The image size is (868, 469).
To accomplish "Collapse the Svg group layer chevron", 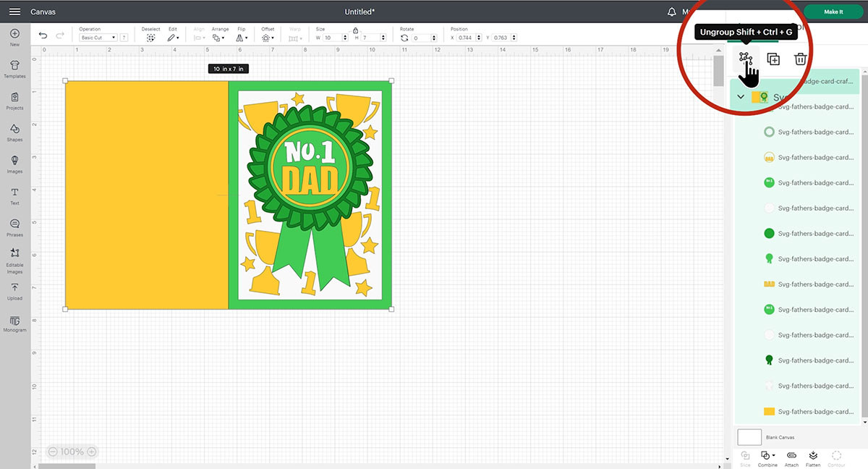I will [741, 97].
